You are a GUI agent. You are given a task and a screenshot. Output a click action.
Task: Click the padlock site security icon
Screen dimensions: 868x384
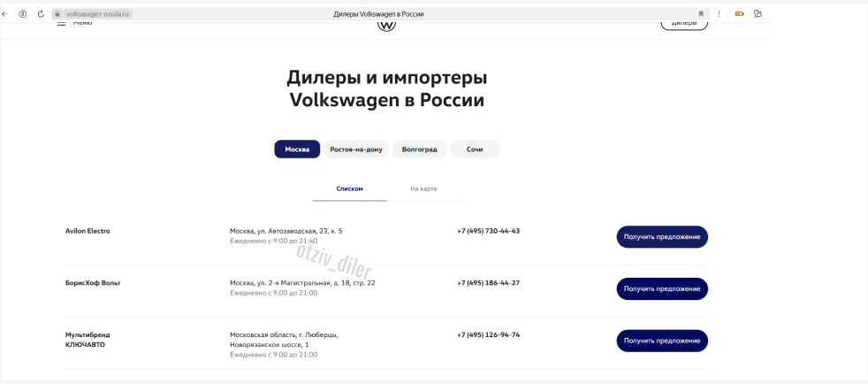point(57,14)
